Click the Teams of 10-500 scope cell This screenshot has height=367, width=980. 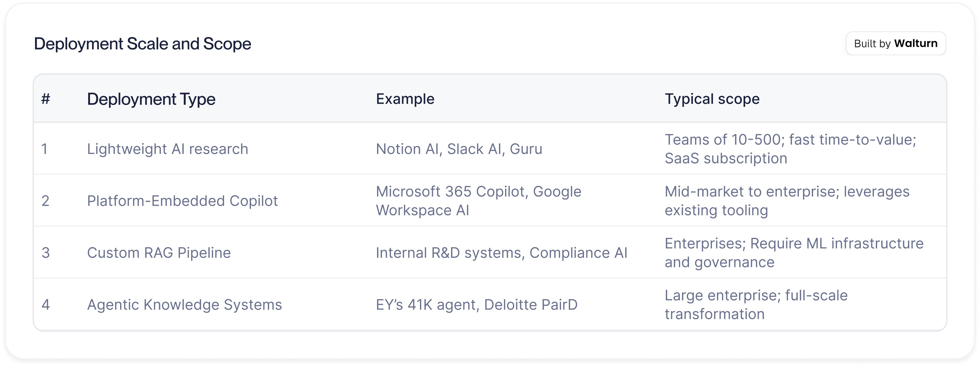click(x=790, y=149)
